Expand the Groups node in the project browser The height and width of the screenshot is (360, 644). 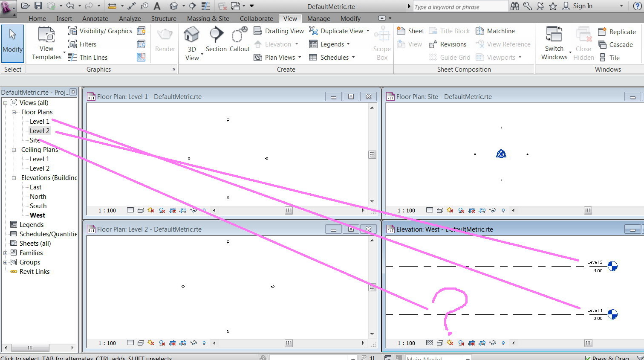5,262
